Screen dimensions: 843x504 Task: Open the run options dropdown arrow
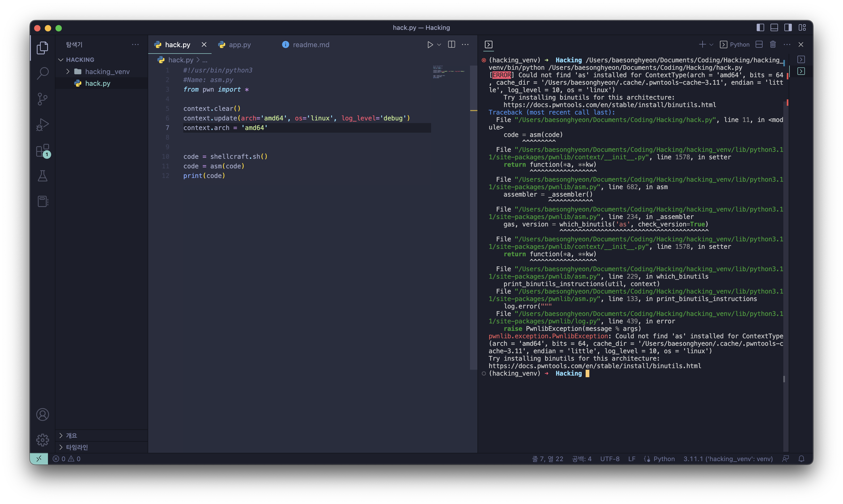pos(439,44)
